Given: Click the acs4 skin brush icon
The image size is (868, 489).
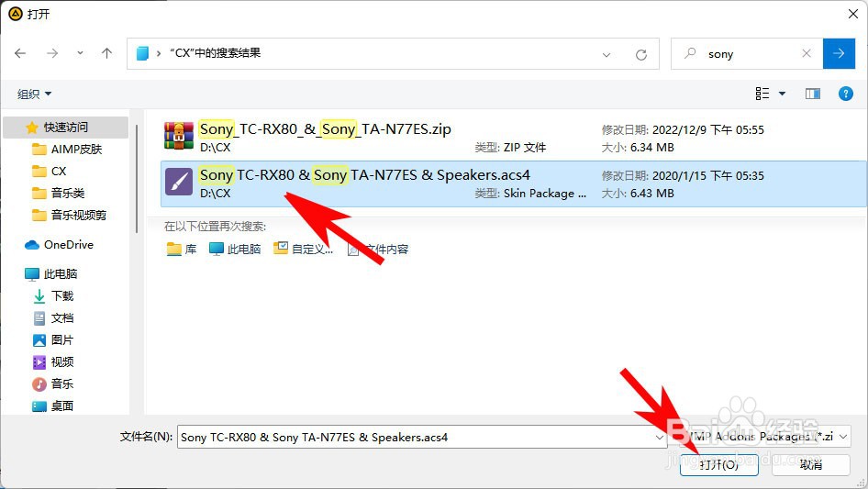Looking at the screenshot, I should pyautogui.click(x=179, y=182).
